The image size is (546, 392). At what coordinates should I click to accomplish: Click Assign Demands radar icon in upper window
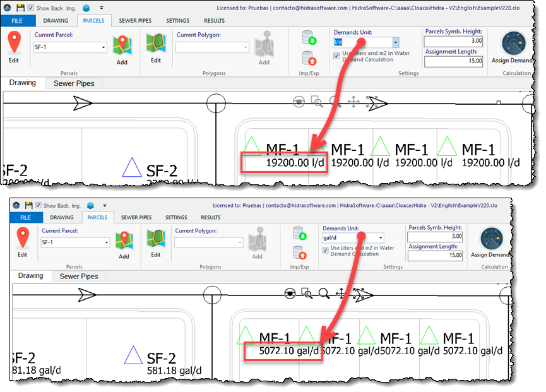point(514,44)
